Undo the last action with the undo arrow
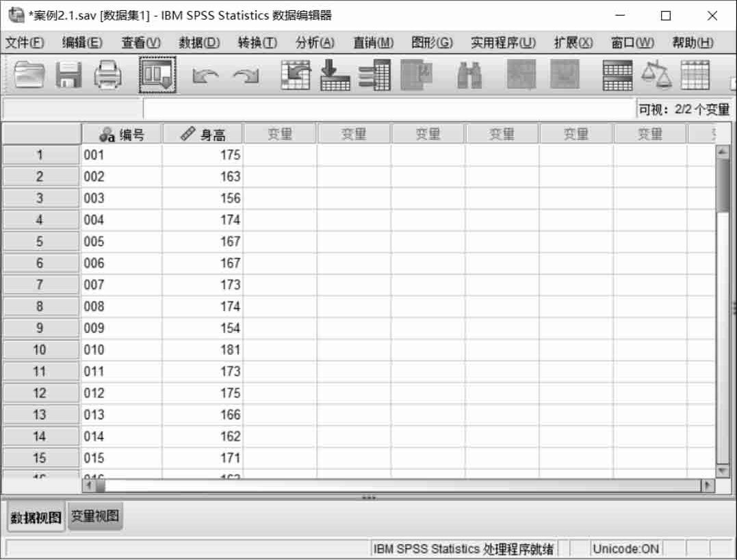 pyautogui.click(x=205, y=76)
